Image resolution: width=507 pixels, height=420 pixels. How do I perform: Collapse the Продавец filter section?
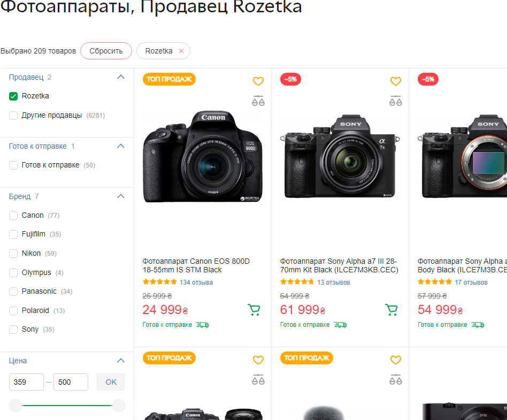(121, 77)
